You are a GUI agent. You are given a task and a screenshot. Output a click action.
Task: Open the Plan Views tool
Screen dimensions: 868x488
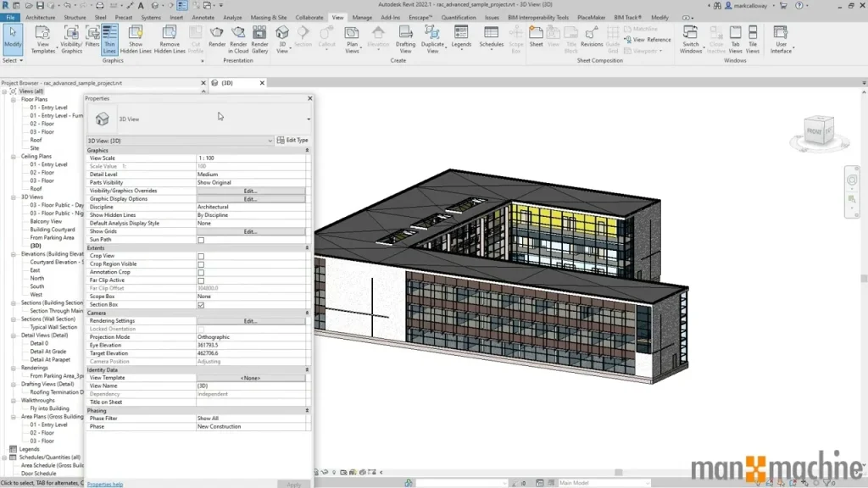click(352, 40)
